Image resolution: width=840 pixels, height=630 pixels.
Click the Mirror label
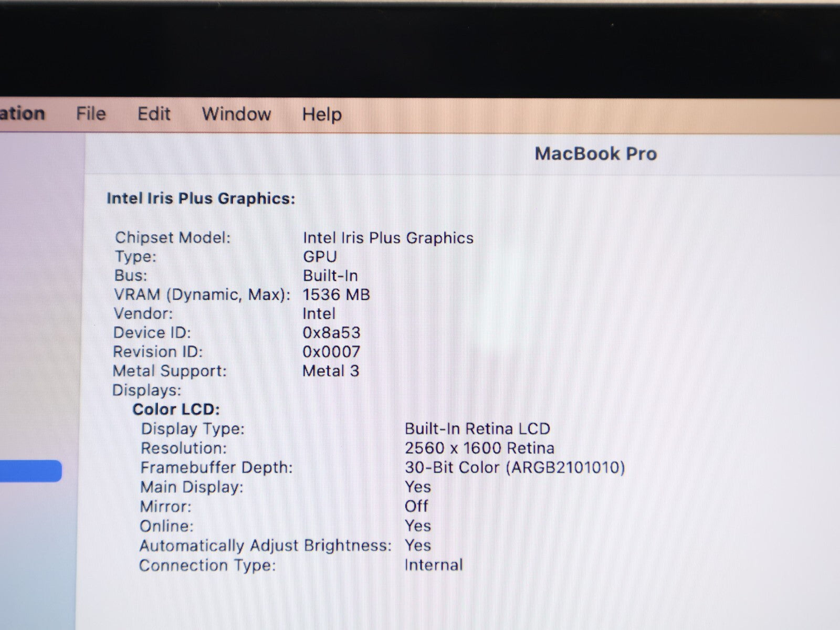coord(166,507)
